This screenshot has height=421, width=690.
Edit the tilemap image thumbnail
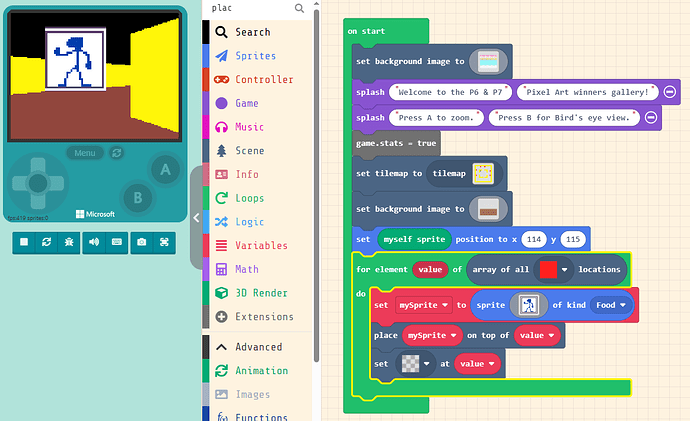tap(483, 173)
